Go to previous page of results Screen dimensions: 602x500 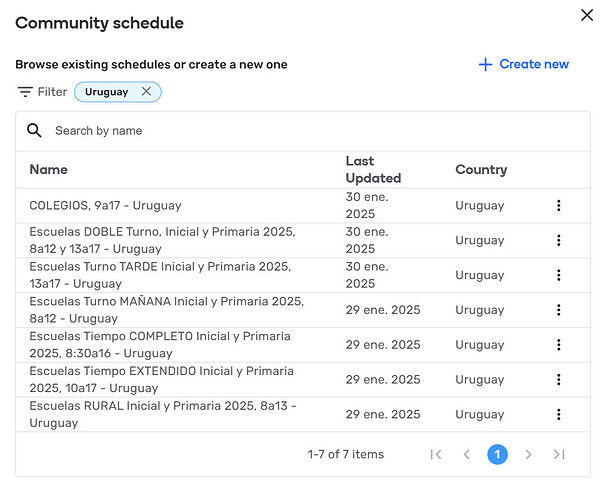466,454
